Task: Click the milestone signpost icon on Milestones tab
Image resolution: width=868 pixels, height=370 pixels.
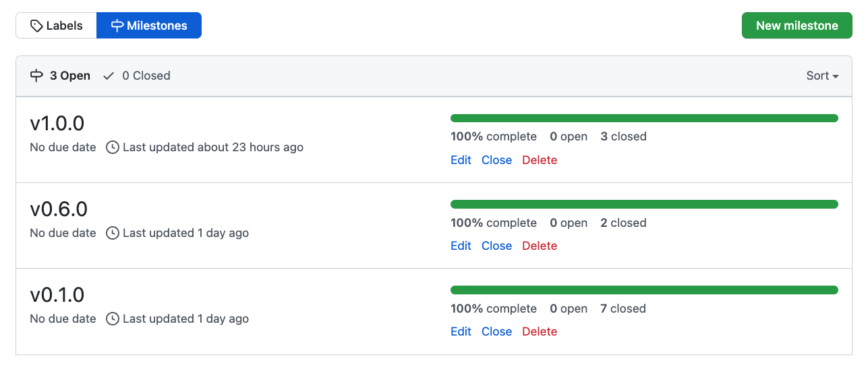Action: pos(117,26)
